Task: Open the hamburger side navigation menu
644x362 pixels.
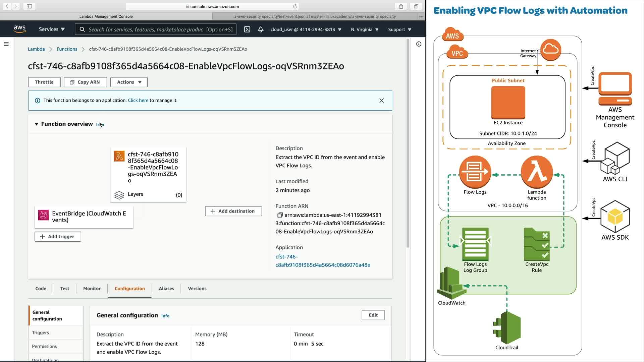Action: [x=6, y=44]
